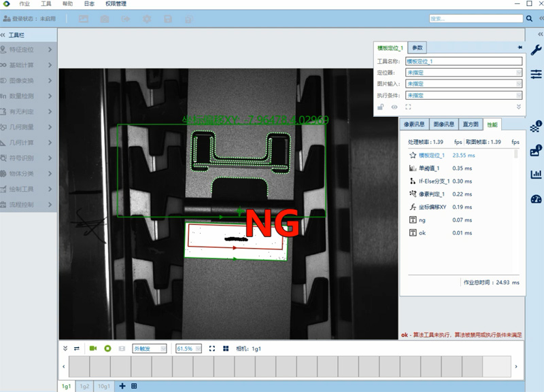Click the magnifier search icon
544x392 pixels.
[530, 18]
